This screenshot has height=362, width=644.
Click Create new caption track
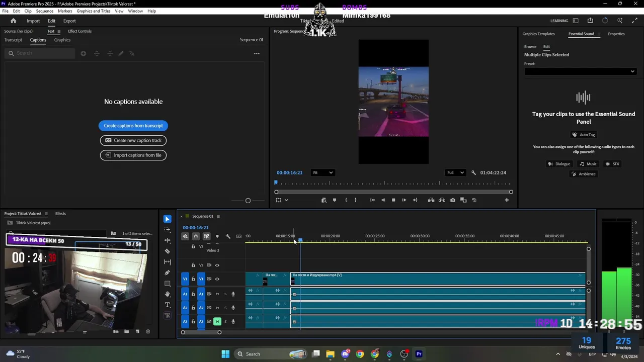pos(133,140)
